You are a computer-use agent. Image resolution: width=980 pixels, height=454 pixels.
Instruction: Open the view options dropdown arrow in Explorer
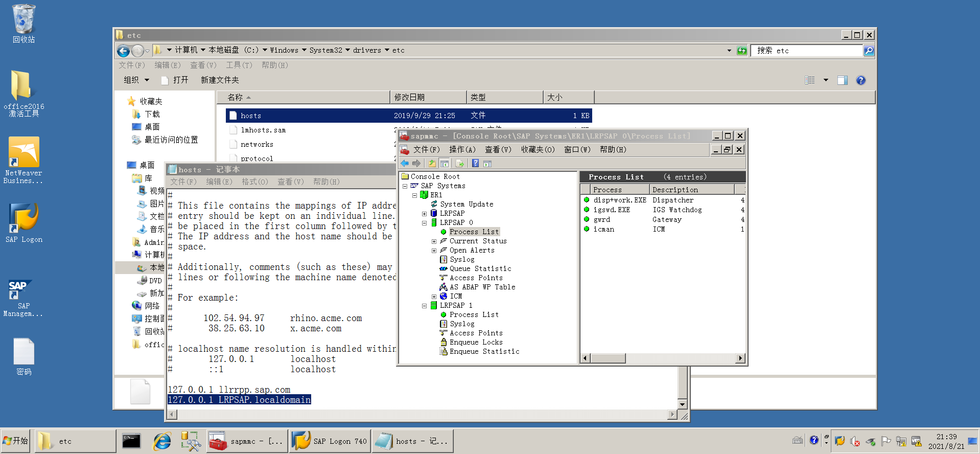tap(826, 80)
